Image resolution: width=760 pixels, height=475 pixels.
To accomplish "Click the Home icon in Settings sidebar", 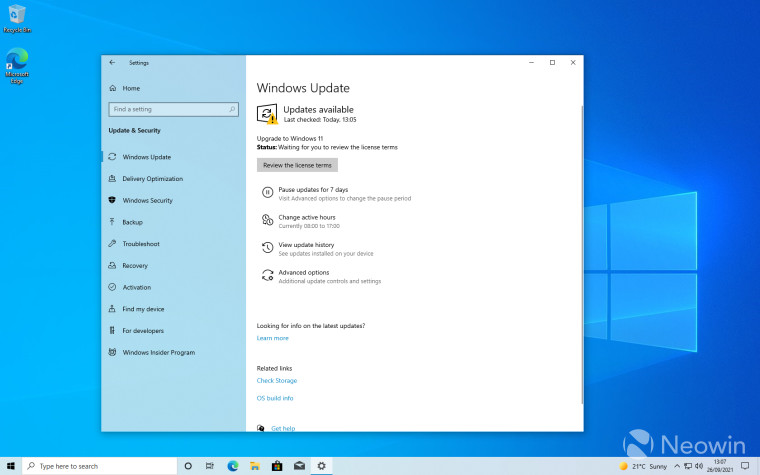I will point(112,88).
